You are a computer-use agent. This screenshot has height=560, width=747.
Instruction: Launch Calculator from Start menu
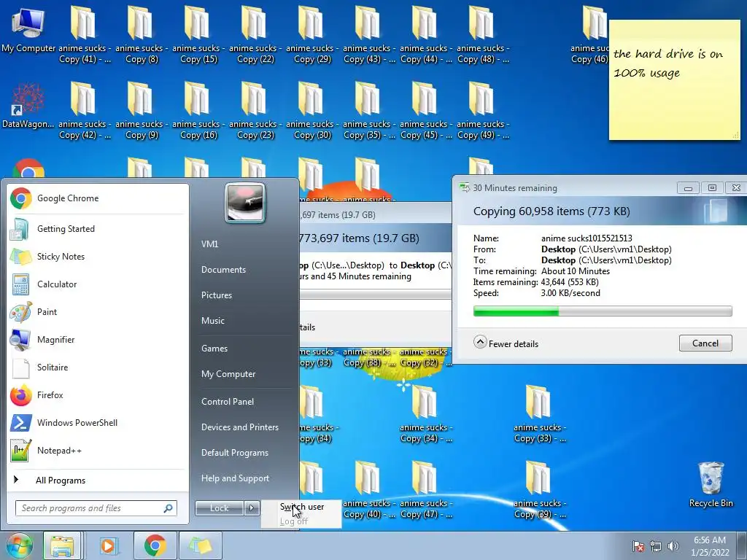(98, 284)
